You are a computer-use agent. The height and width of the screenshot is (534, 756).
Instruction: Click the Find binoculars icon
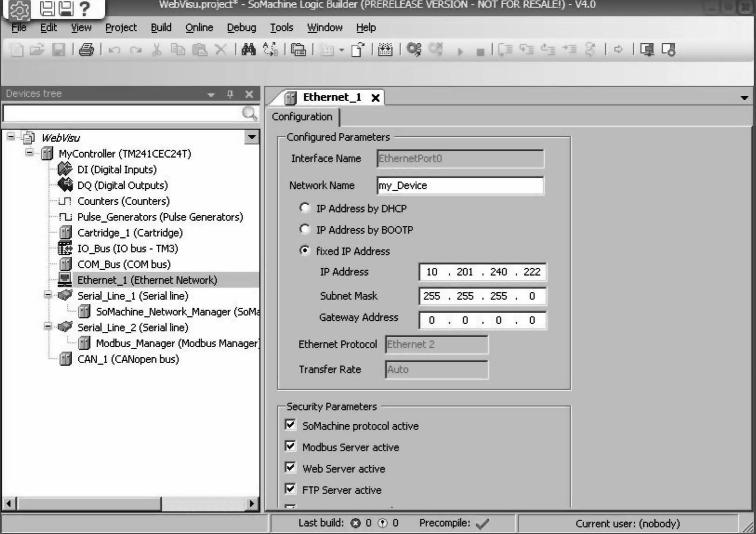(248, 50)
